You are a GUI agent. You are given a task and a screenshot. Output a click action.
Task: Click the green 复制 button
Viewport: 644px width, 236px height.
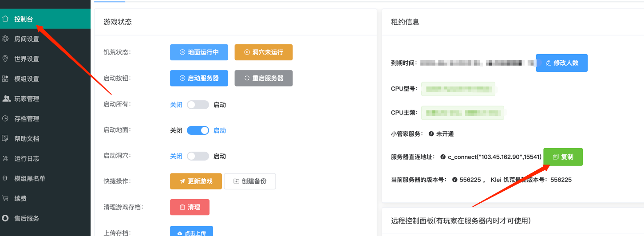[x=563, y=157]
